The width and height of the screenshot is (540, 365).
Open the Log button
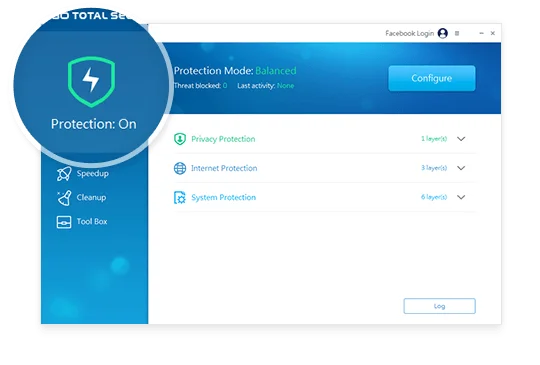(439, 306)
